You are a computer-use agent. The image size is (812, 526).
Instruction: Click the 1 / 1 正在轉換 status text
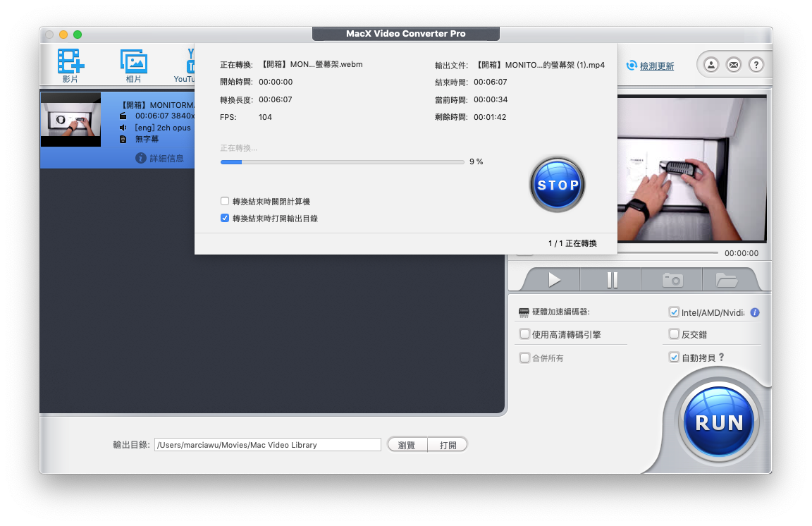(573, 243)
